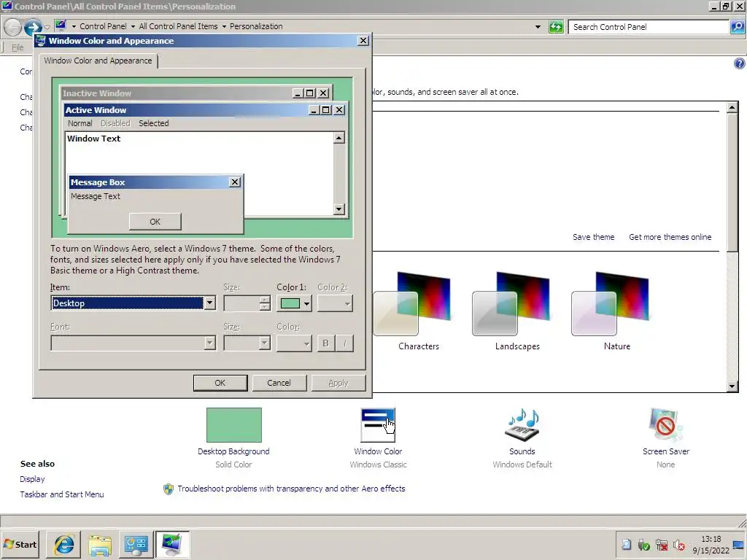Click All Control Panel Items breadcrumb
Viewport: 747px width, 560px height.
(178, 27)
